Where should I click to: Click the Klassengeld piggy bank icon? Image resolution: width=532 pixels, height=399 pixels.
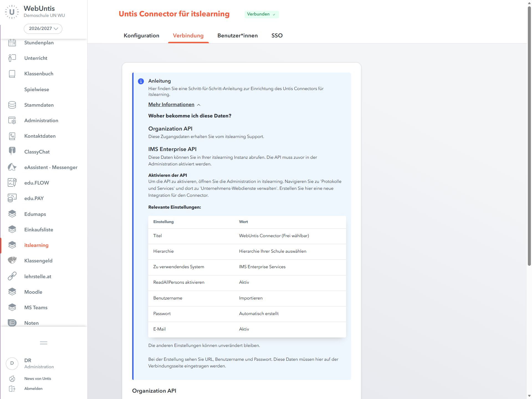pos(12,261)
